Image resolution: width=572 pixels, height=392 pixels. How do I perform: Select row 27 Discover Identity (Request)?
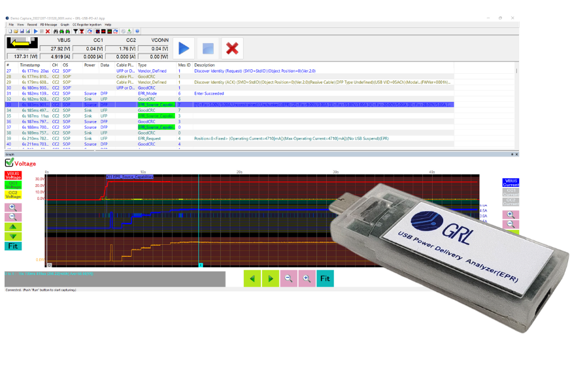tap(229, 71)
